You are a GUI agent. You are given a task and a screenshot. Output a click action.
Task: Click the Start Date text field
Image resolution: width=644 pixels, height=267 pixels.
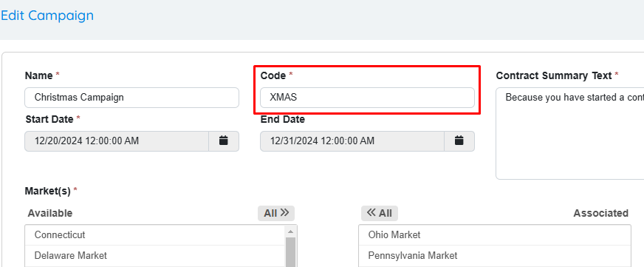tap(117, 141)
